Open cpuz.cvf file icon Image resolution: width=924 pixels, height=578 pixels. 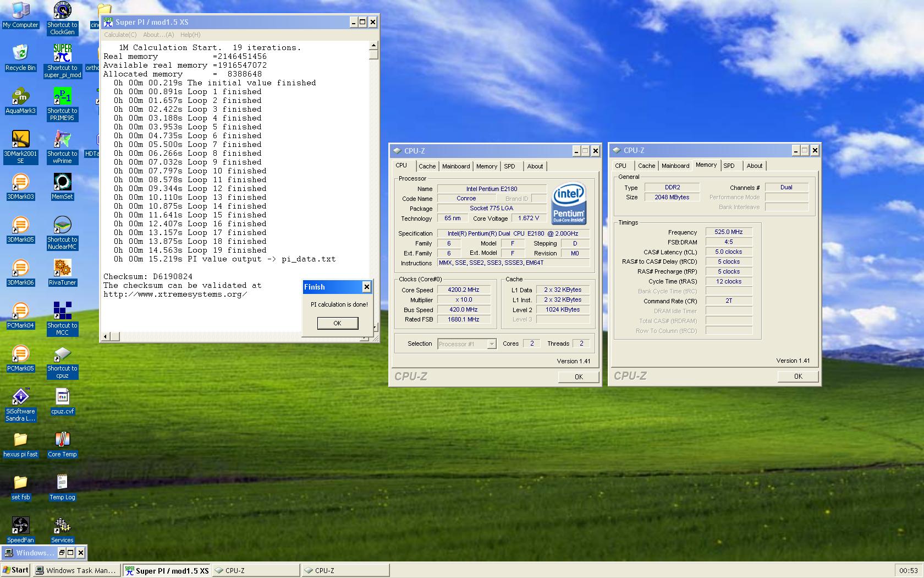point(62,401)
